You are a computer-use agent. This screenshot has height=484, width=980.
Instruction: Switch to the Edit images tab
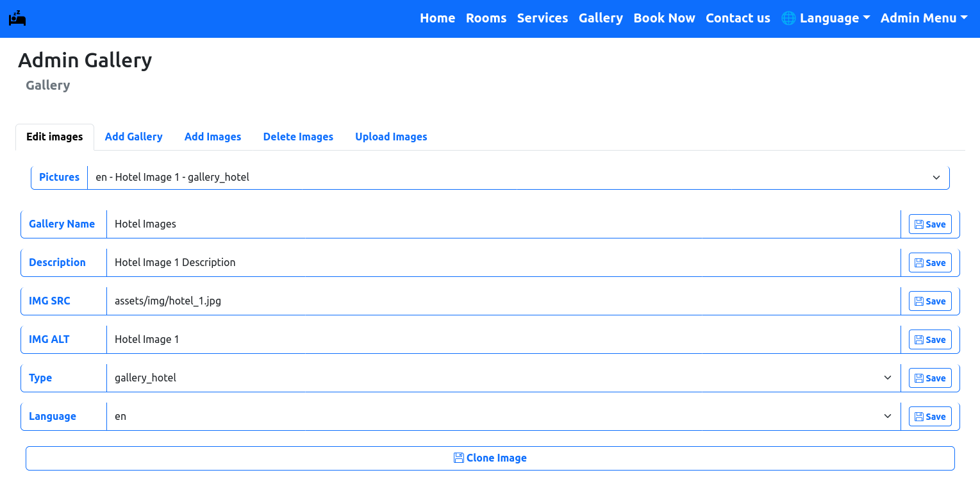point(54,137)
